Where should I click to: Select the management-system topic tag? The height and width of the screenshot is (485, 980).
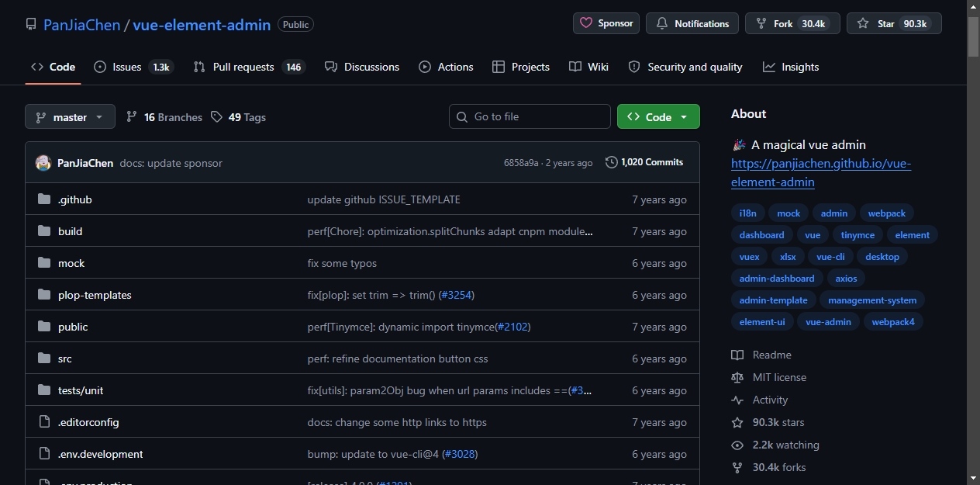[872, 300]
